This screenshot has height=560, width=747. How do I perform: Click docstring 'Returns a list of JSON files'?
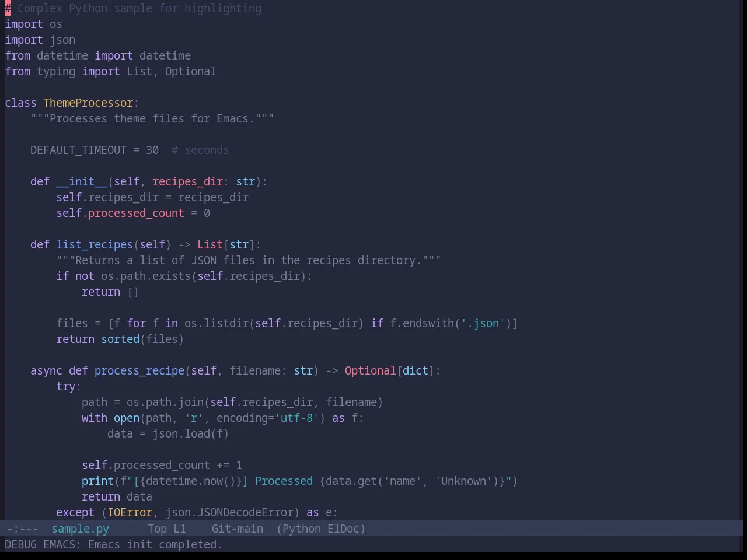pyautogui.click(x=165, y=260)
